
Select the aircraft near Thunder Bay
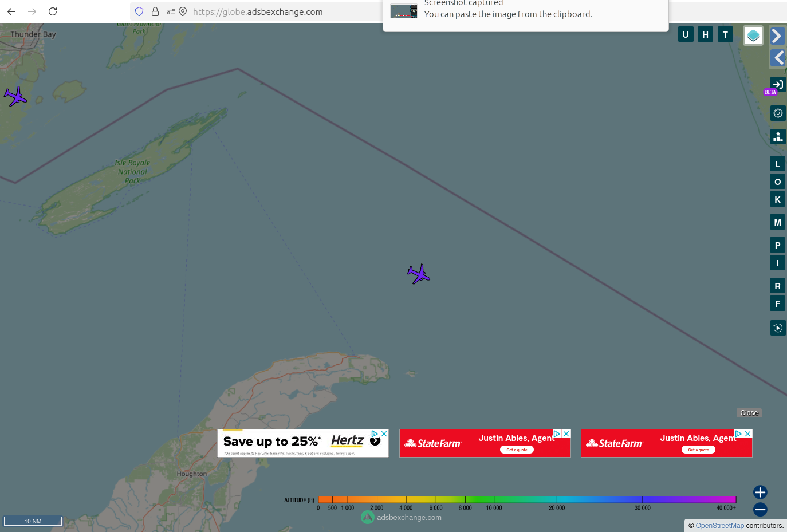[x=15, y=96]
